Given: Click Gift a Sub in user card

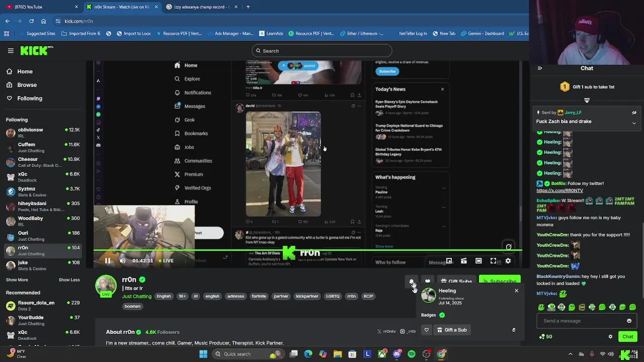Looking at the screenshot, I should (x=452, y=330).
